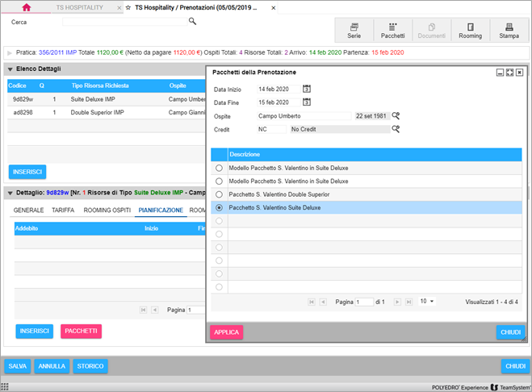
Task: Click the ANNULLA button
Action: tap(52, 366)
